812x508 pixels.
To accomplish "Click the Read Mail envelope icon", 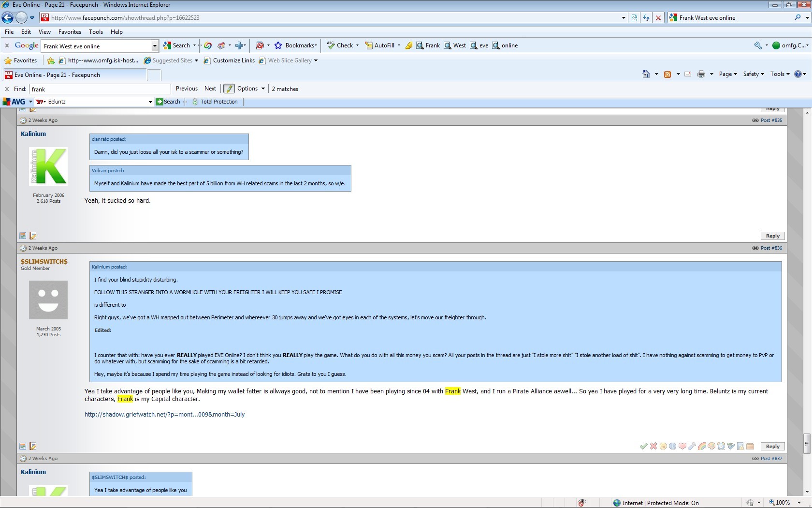I will [x=688, y=74].
